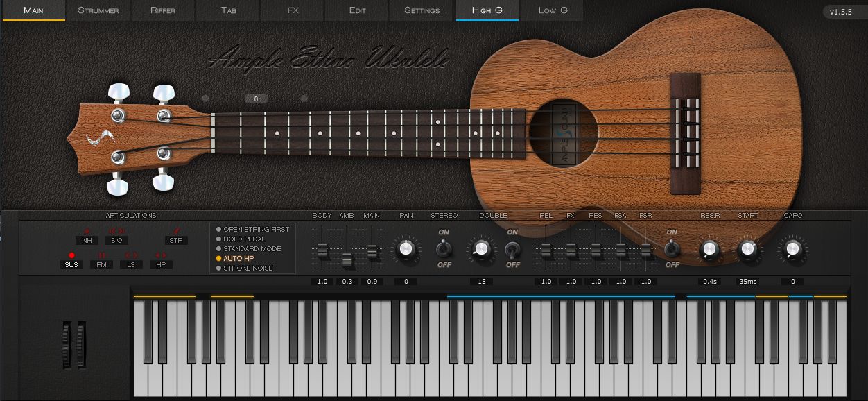
Task: Open the Riffer tab
Action: click(163, 10)
